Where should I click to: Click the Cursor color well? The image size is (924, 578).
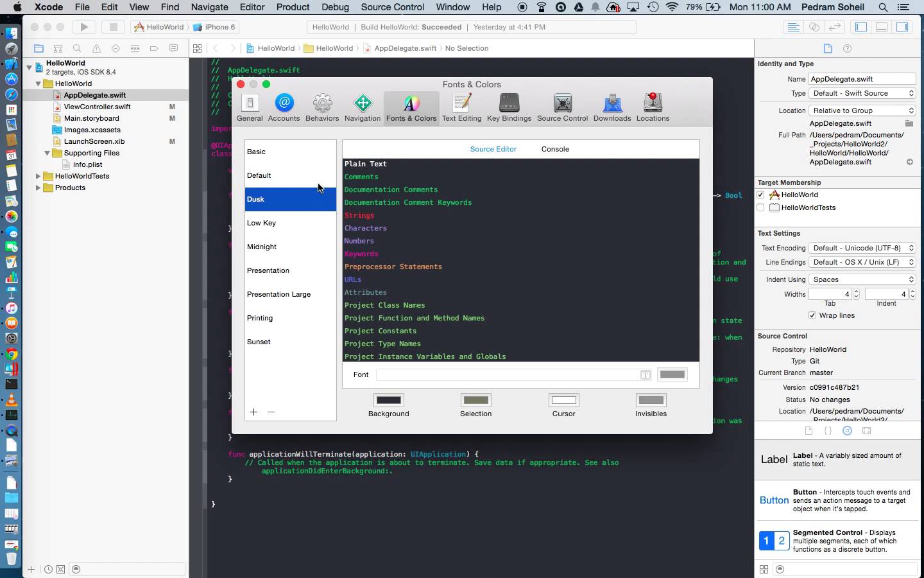pyautogui.click(x=563, y=400)
